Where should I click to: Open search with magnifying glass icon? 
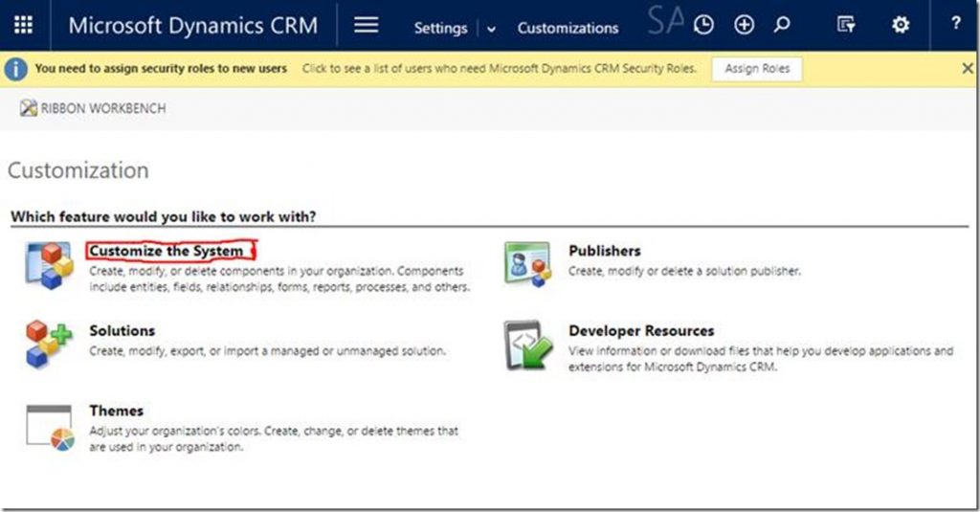point(782,26)
